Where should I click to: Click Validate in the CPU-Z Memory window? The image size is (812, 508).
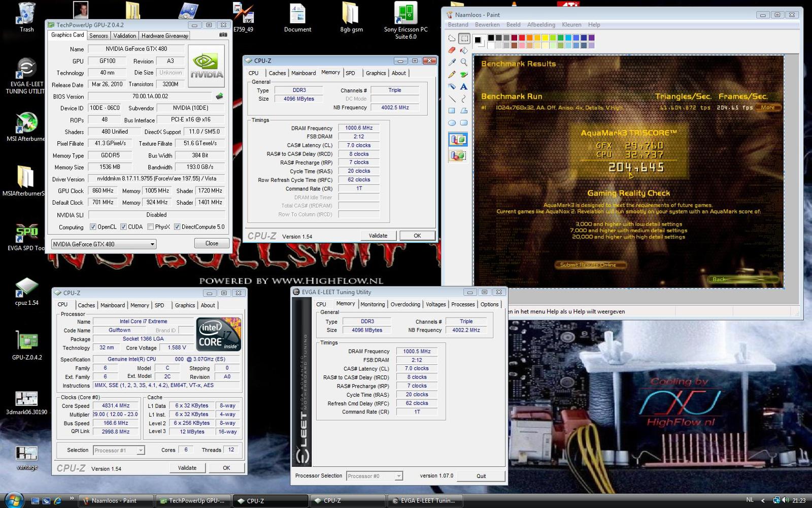(x=378, y=236)
